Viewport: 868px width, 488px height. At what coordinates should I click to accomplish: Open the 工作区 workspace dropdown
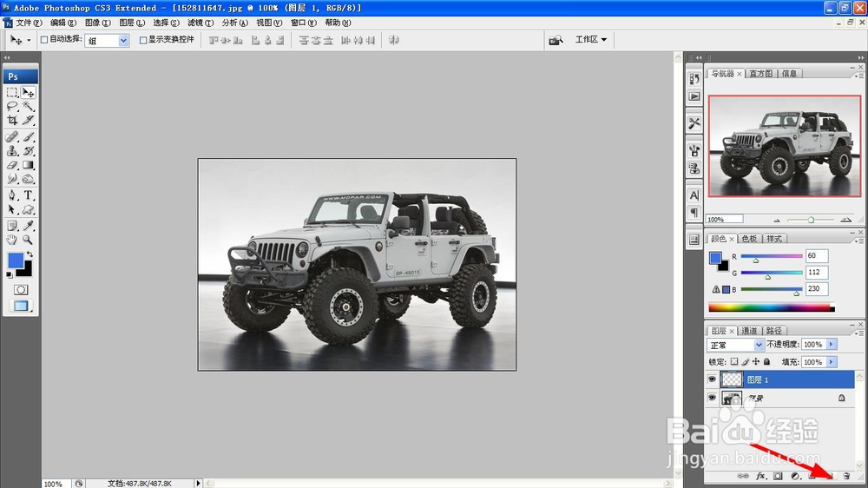(x=590, y=39)
